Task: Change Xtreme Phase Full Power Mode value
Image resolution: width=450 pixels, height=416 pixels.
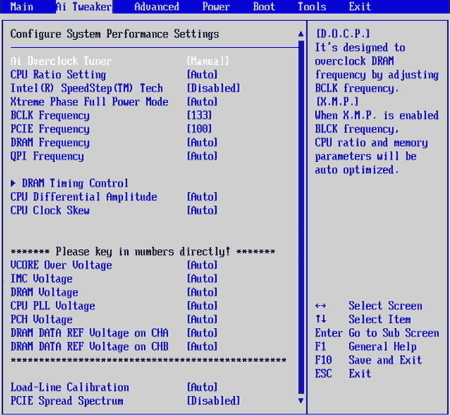Action: (x=202, y=102)
